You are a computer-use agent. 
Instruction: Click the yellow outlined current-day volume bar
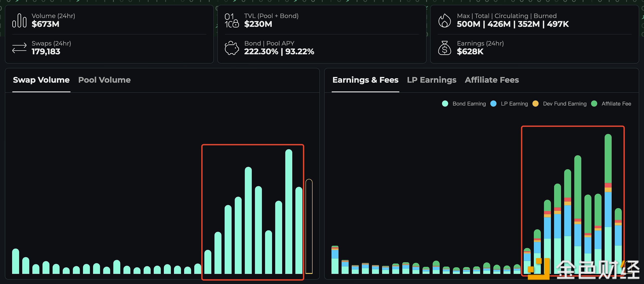point(309,227)
